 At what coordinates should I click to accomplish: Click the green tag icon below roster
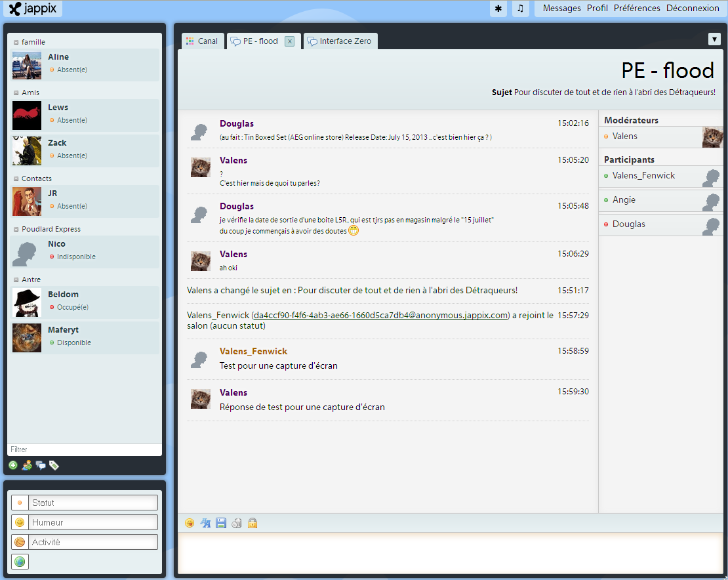54,465
